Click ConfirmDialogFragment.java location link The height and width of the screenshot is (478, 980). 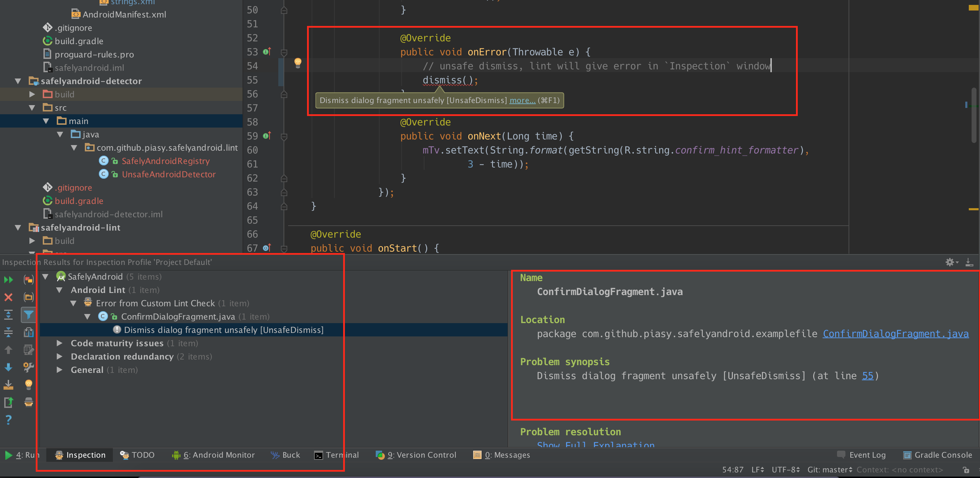tap(895, 334)
